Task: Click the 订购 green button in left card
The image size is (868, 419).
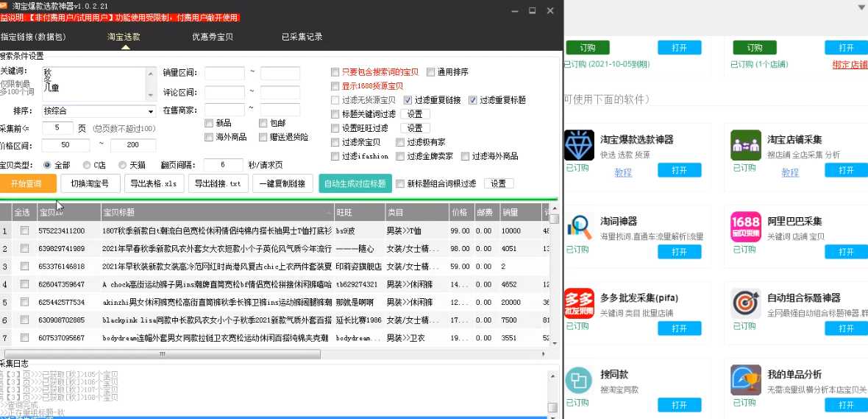Action: (587, 48)
